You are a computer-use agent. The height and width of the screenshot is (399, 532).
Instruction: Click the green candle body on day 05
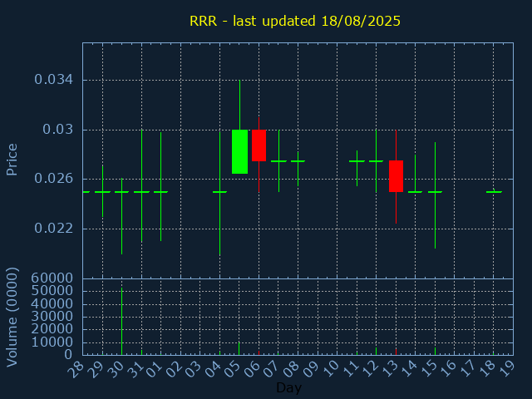[x=240, y=151]
